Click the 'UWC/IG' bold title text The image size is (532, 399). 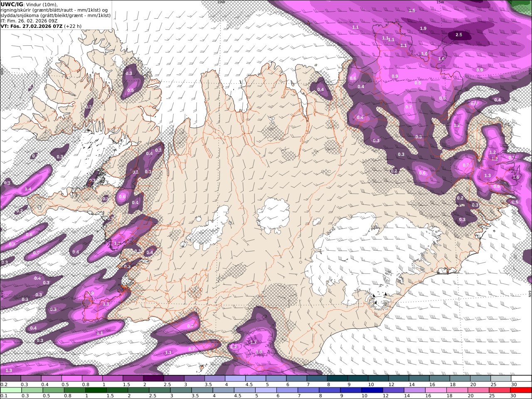click(12, 4)
